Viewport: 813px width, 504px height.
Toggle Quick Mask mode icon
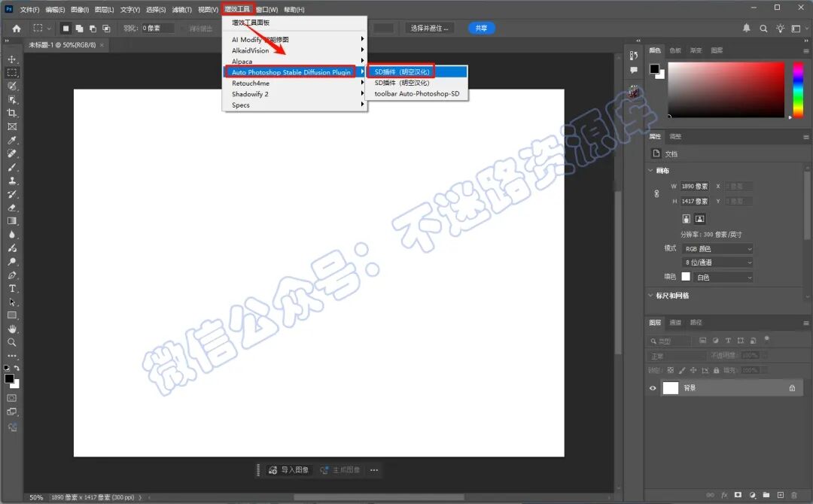click(12, 398)
